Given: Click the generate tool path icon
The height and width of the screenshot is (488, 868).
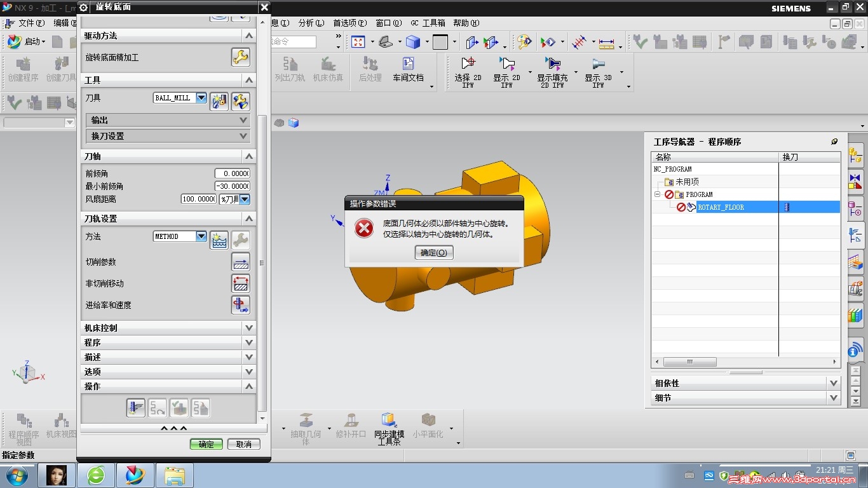Looking at the screenshot, I should 136,407.
